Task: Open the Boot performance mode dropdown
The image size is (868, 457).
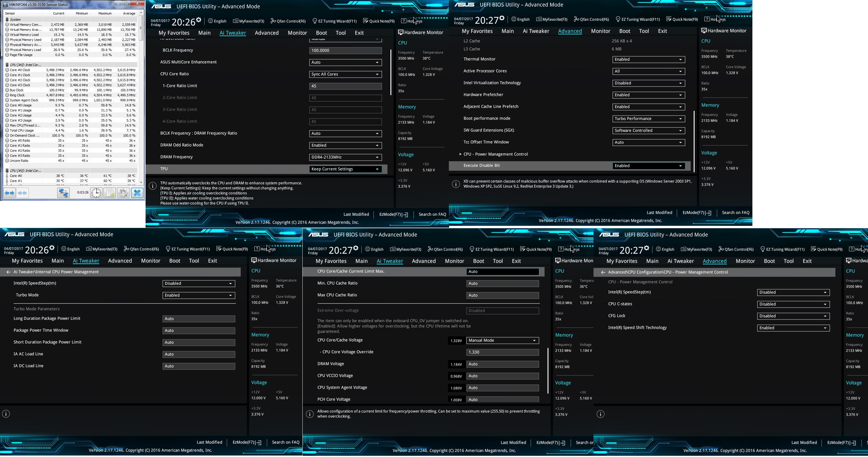Action: [x=648, y=119]
